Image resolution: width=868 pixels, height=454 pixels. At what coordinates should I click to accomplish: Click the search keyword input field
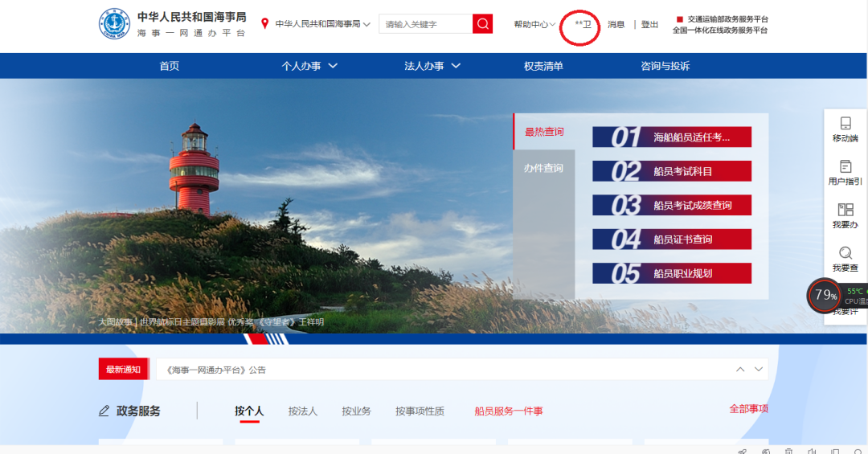[425, 24]
